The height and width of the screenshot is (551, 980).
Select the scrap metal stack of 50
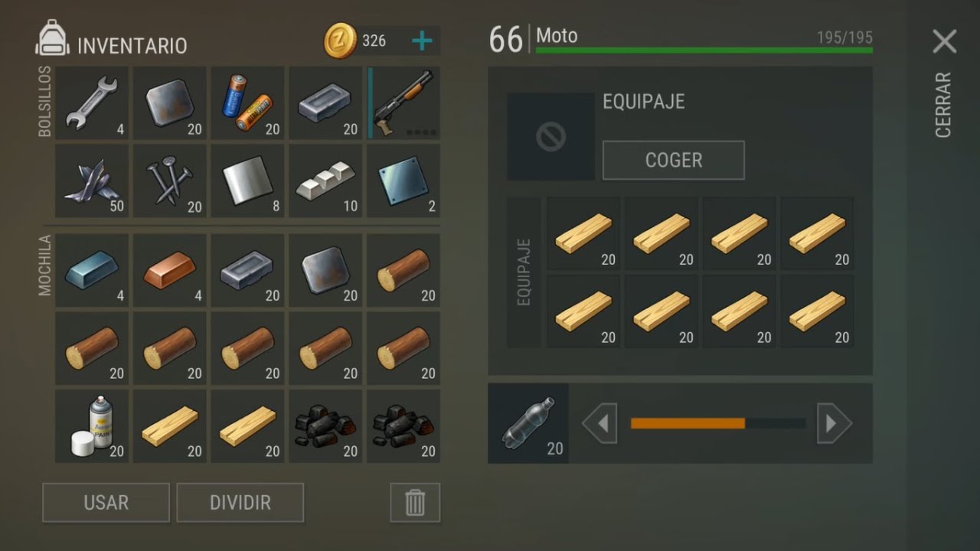click(x=92, y=181)
